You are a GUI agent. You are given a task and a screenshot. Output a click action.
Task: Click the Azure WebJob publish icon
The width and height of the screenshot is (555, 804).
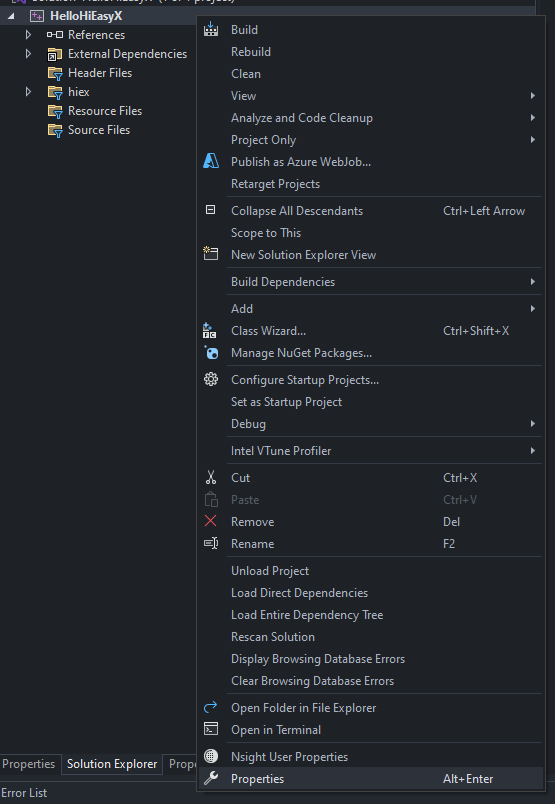click(x=211, y=162)
